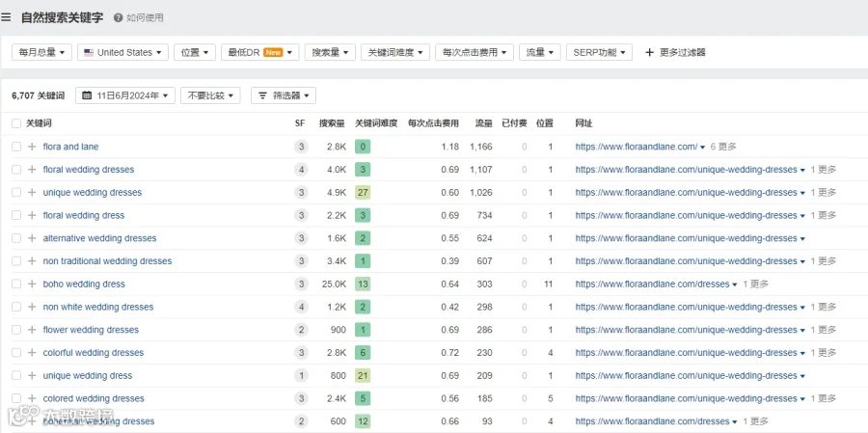Sort by 每次点击费用 column header
868x433 pixels.
pos(433,123)
